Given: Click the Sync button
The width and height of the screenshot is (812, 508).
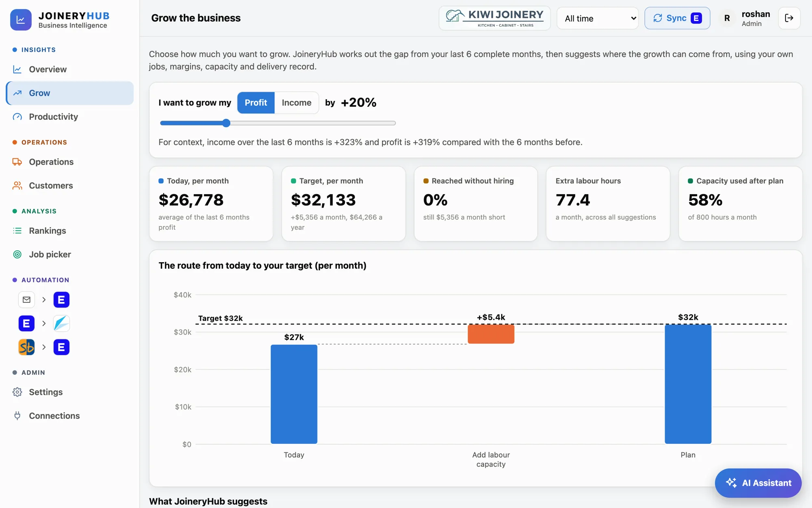Looking at the screenshot, I should (677, 18).
